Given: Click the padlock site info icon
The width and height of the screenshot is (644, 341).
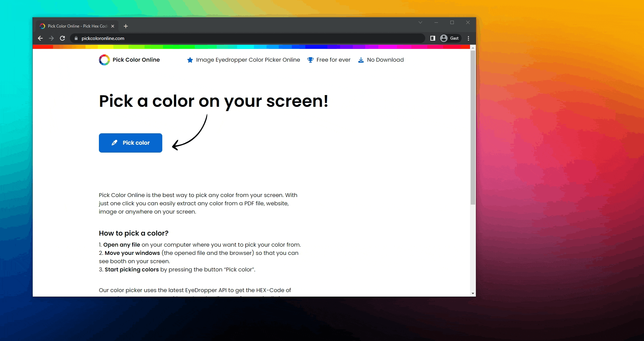Looking at the screenshot, I should (x=76, y=38).
